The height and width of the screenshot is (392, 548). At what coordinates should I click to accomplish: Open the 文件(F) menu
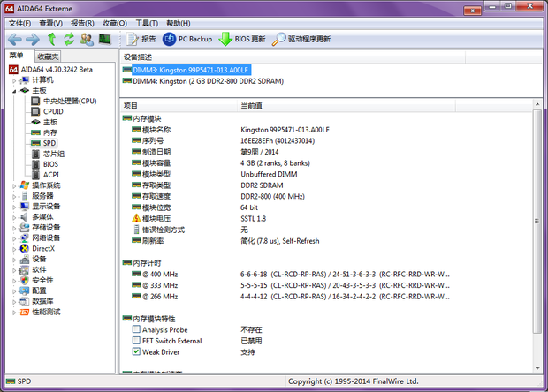click(19, 23)
